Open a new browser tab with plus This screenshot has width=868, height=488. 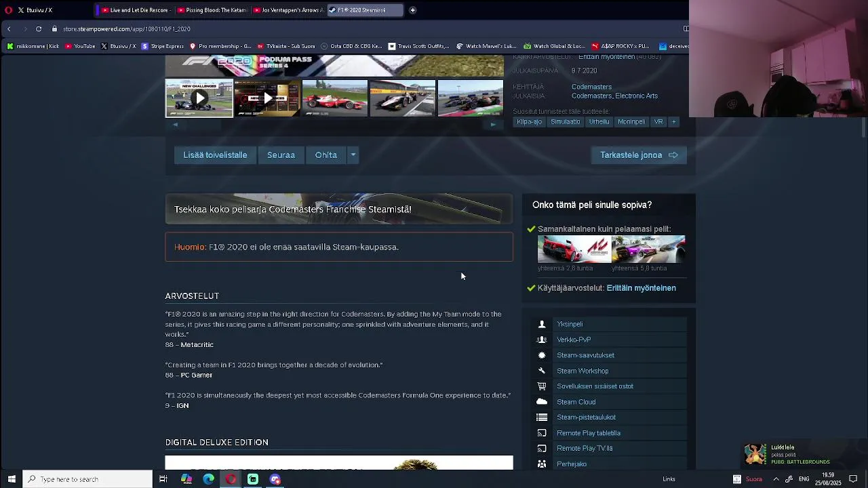412,10
